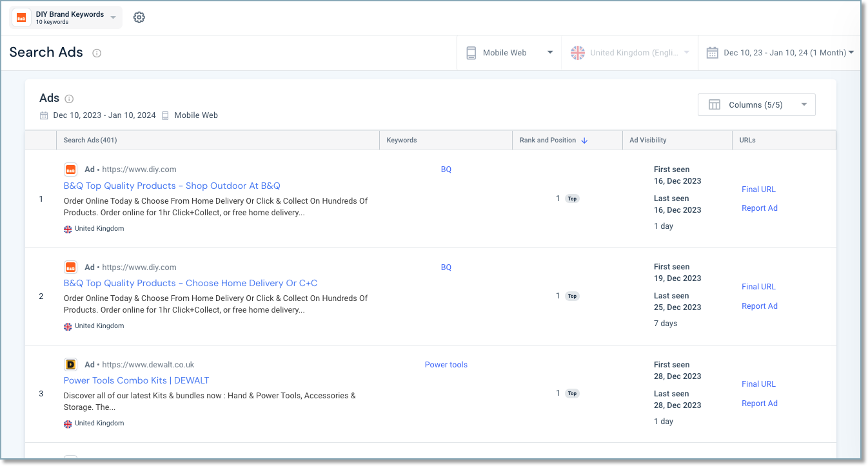Open Final URL for the DEWALT ad
Image resolution: width=868 pixels, height=466 pixels.
758,384
